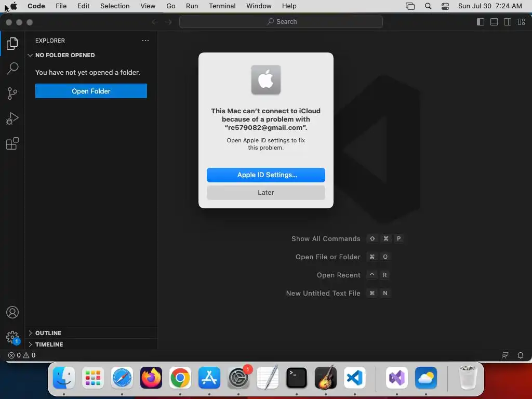Open the Trash from the Dock
This screenshot has width=532, height=399.
(468, 378)
